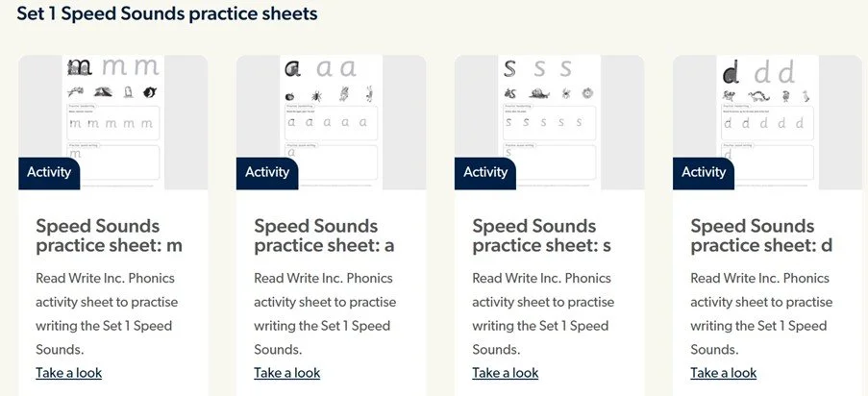The width and height of the screenshot is (868, 396).
Task: Select the 'Speed Sounds practice sheet: s' title
Action: (542, 235)
